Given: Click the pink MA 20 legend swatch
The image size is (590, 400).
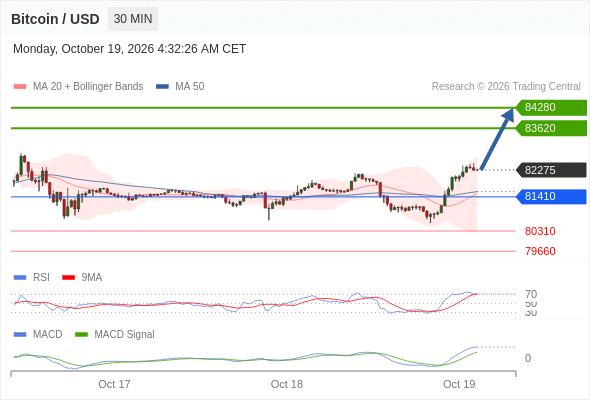Looking at the screenshot, I should point(20,87).
